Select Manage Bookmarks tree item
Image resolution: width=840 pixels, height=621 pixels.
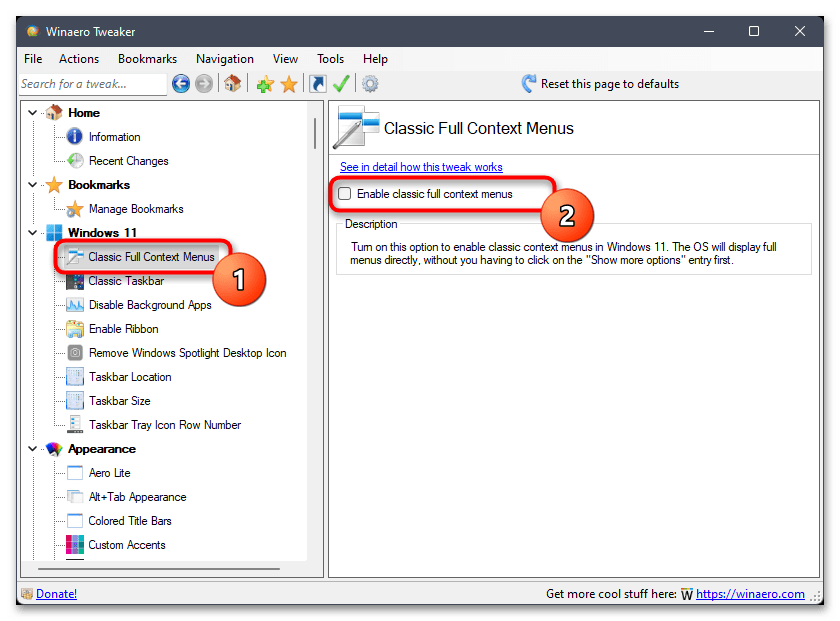(x=136, y=209)
